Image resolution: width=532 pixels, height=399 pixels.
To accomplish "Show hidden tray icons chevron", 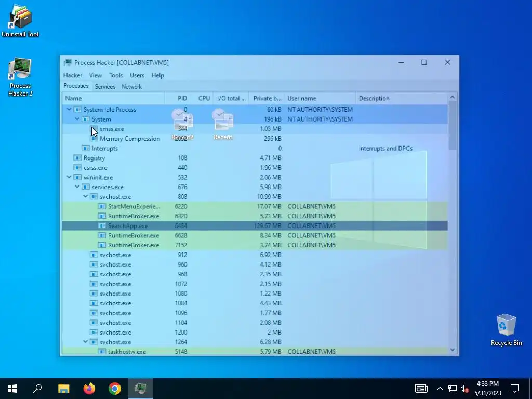I will click(440, 389).
